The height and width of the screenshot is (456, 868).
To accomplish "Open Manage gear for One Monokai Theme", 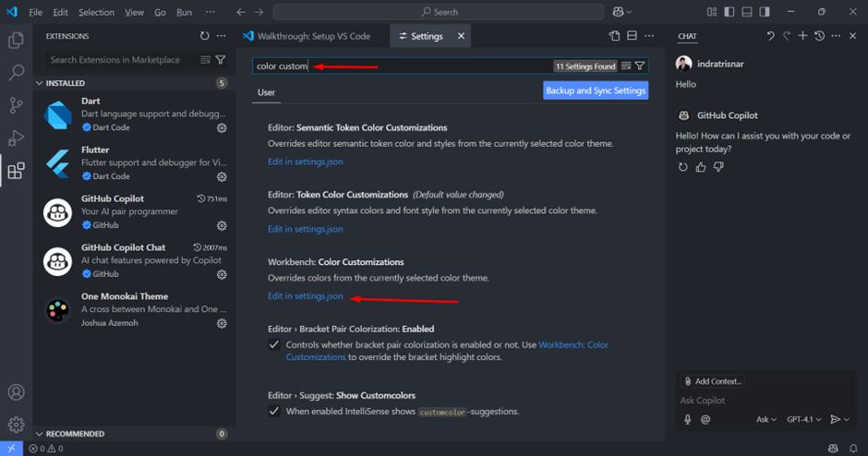I will (222, 323).
